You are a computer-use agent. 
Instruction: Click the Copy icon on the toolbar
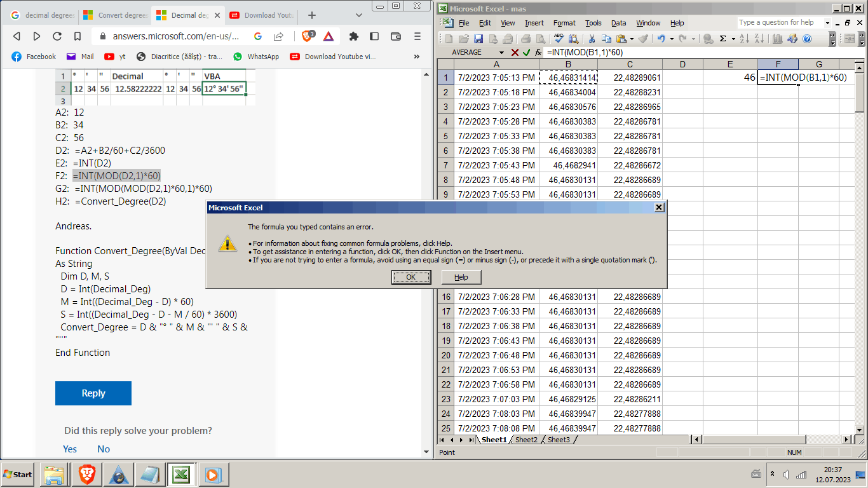[x=607, y=39]
